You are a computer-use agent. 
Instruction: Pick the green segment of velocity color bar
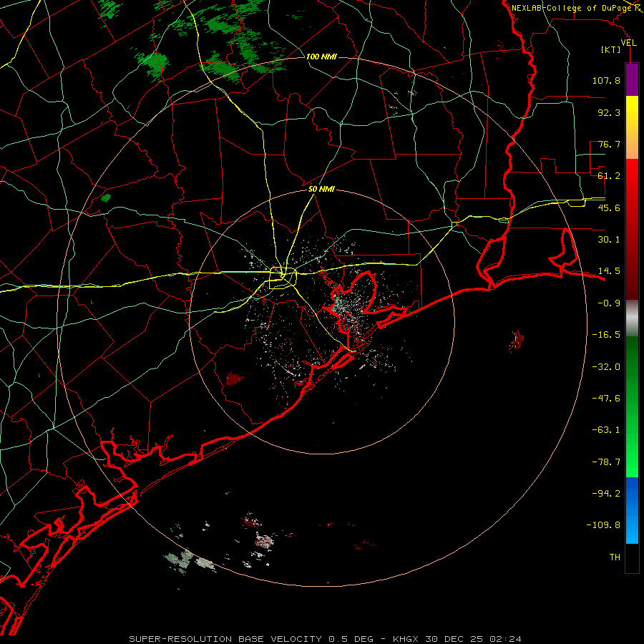[632, 406]
